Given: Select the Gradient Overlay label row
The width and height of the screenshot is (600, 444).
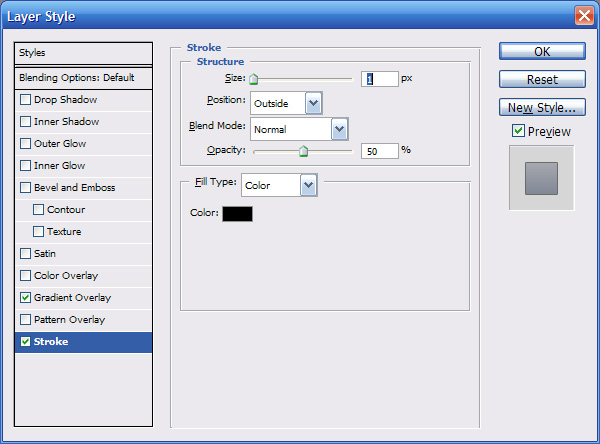Looking at the screenshot, I should (x=83, y=298).
